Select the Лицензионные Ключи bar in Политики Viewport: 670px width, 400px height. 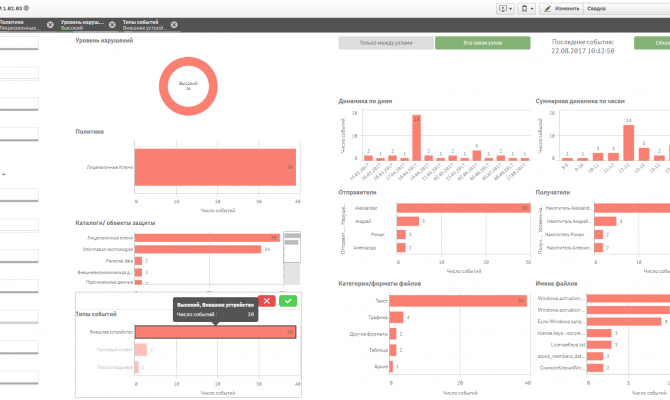click(x=215, y=167)
